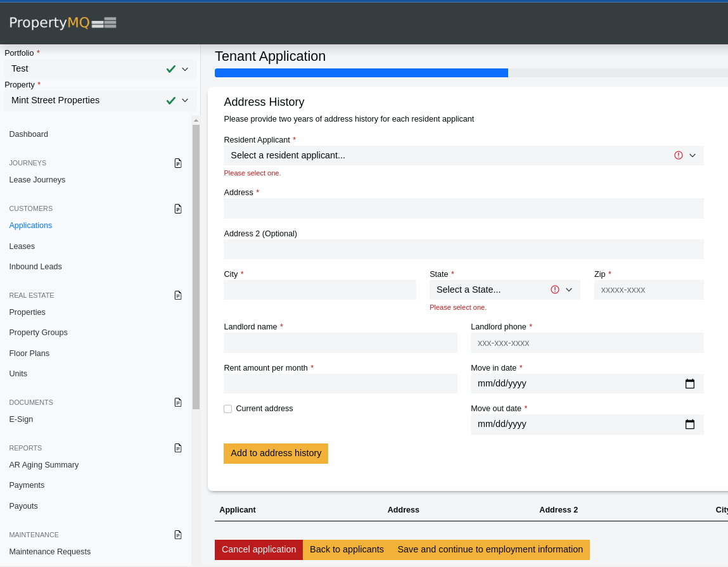
Task: Click the document icon beside Customers
Action: pos(178,208)
